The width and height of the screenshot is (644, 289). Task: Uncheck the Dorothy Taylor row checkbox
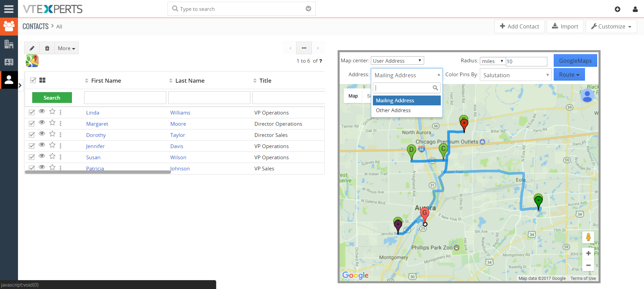tap(32, 135)
